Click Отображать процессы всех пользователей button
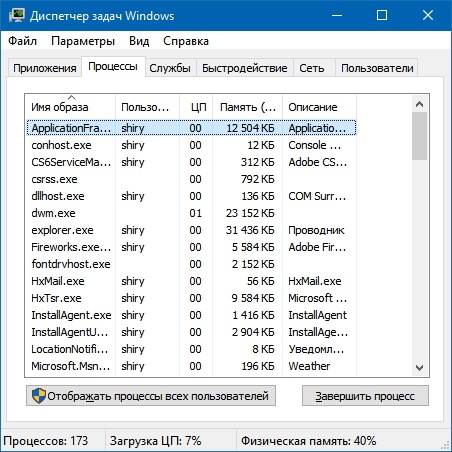The image size is (452, 452). pyautogui.click(x=151, y=396)
